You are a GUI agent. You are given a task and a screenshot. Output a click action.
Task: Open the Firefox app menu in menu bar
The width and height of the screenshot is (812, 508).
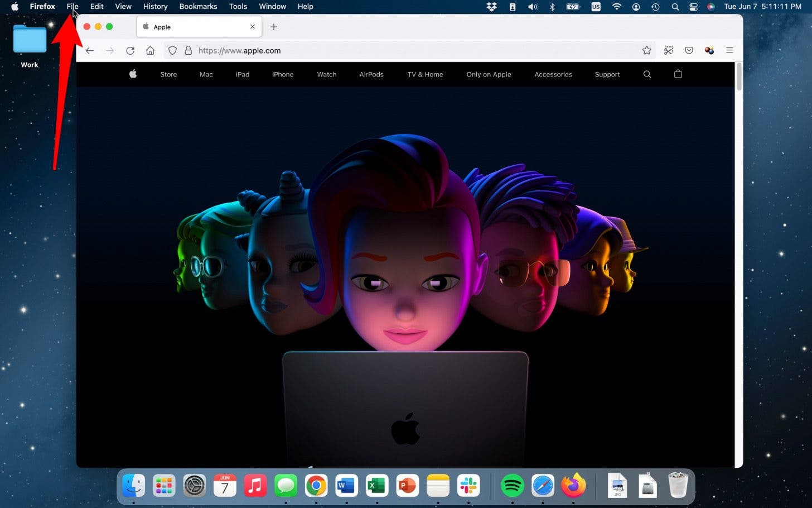click(42, 7)
